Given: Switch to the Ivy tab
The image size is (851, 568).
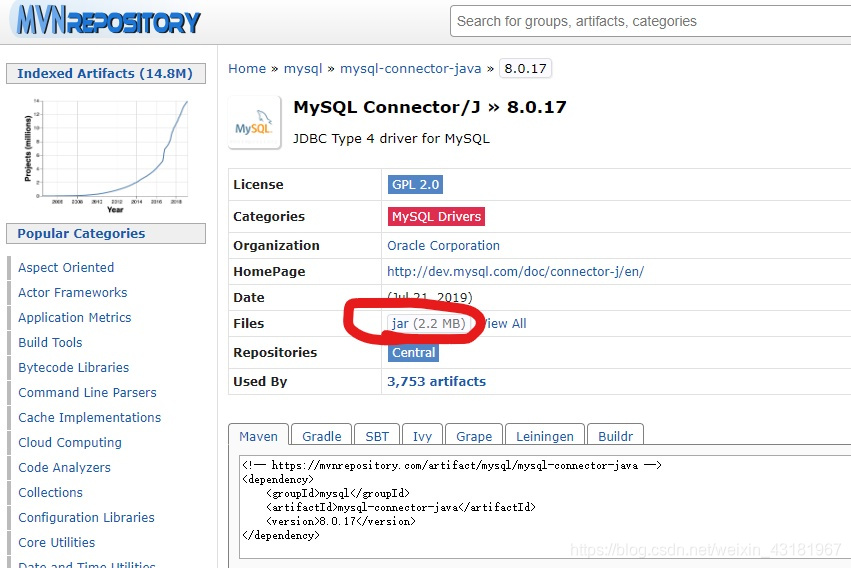Looking at the screenshot, I should [x=422, y=436].
